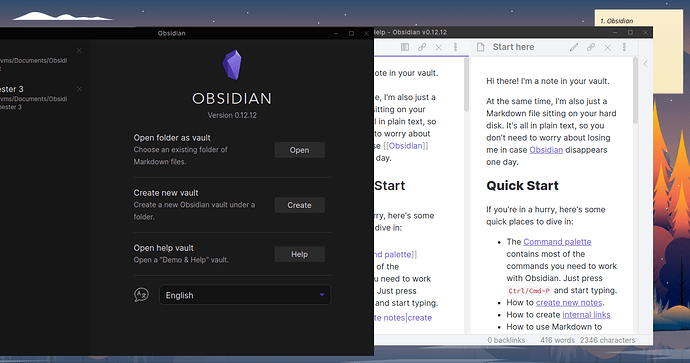Click "Version 0.12.12" text in launcher
Image resolution: width=690 pixels, height=363 pixels.
point(232,115)
